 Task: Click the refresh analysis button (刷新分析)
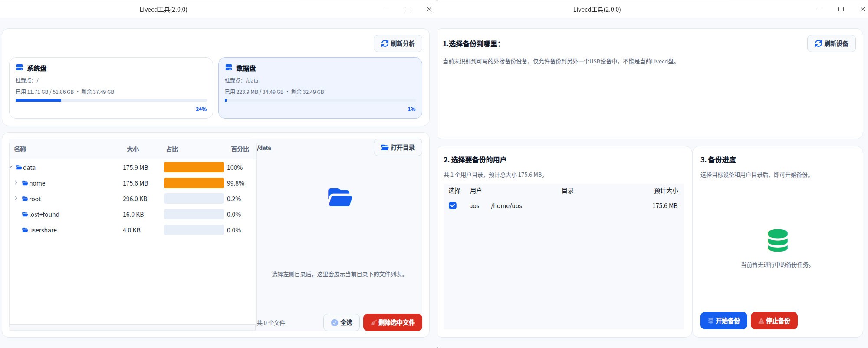[x=398, y=43]
